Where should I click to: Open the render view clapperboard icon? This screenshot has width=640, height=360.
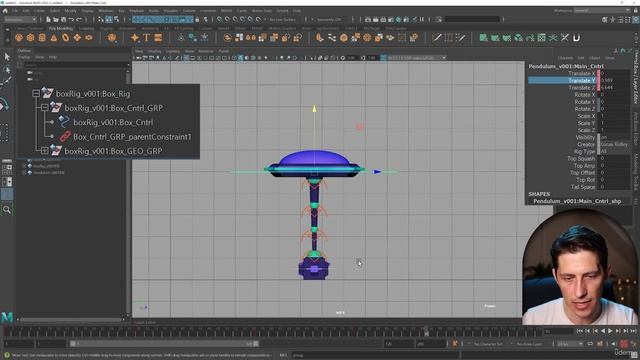click(368, 19)
